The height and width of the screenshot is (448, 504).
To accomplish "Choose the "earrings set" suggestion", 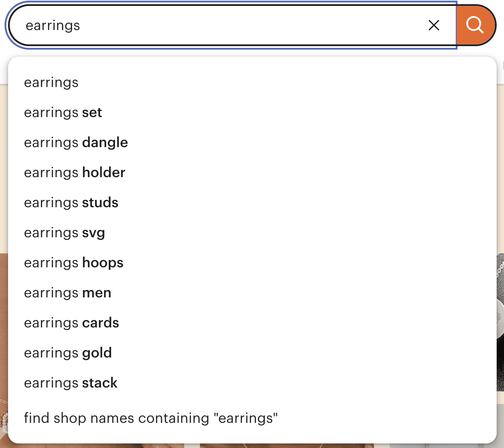I will [x=252, y=113].
